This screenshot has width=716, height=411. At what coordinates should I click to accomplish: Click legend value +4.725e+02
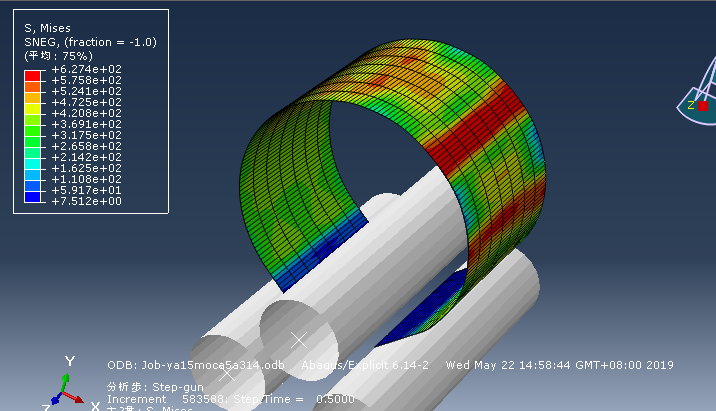pyautogui.click(x=87, y=102)
